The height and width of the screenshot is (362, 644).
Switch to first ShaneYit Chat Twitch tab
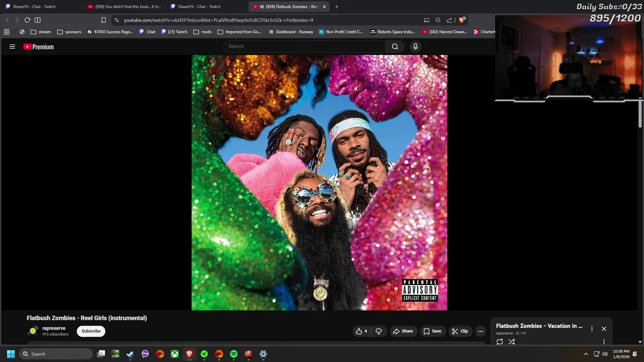pos(40,7)
